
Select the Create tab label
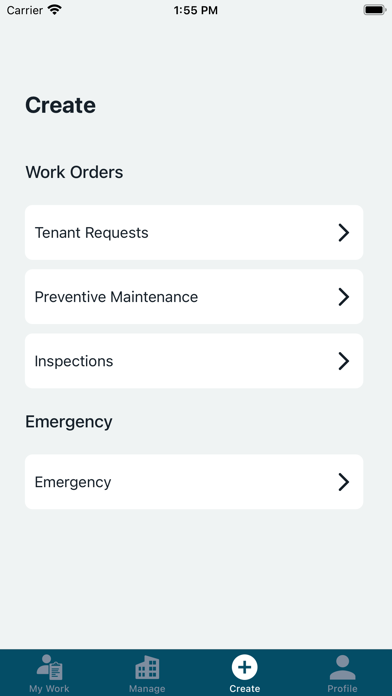pyautogui.click(x=245, y=689)
